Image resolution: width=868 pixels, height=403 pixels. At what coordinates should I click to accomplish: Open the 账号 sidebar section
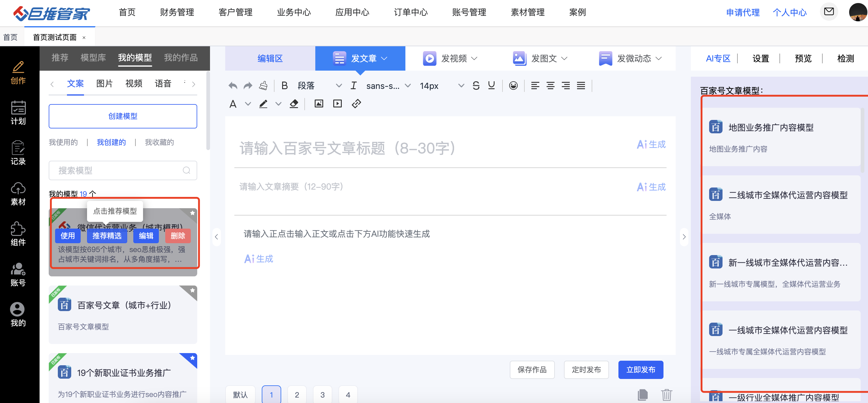tap(18, 275)
